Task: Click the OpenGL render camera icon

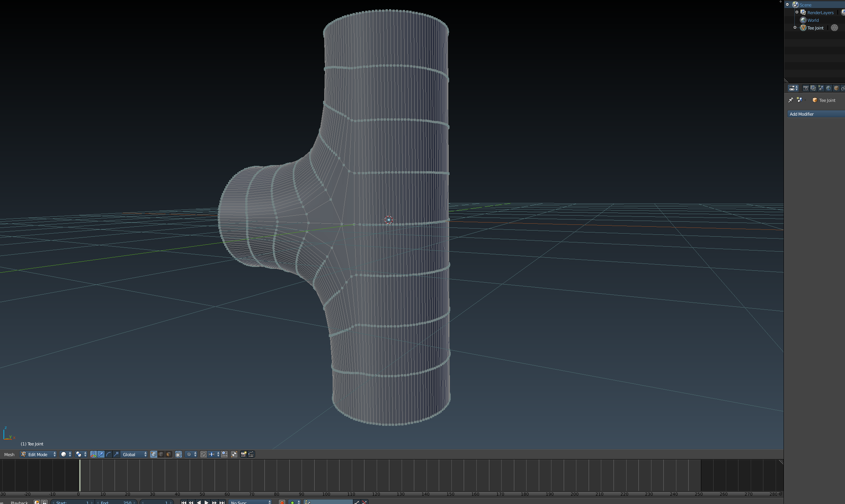Action: (243, 454)
